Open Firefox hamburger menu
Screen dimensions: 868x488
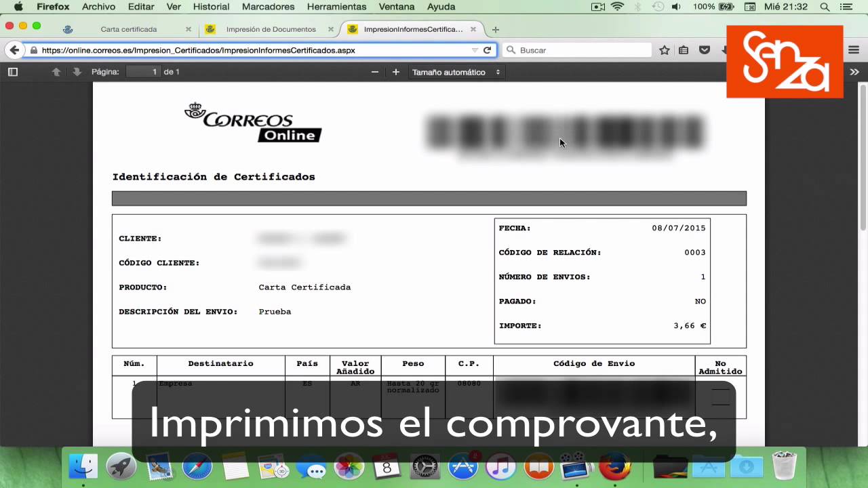tap(854, 50)
